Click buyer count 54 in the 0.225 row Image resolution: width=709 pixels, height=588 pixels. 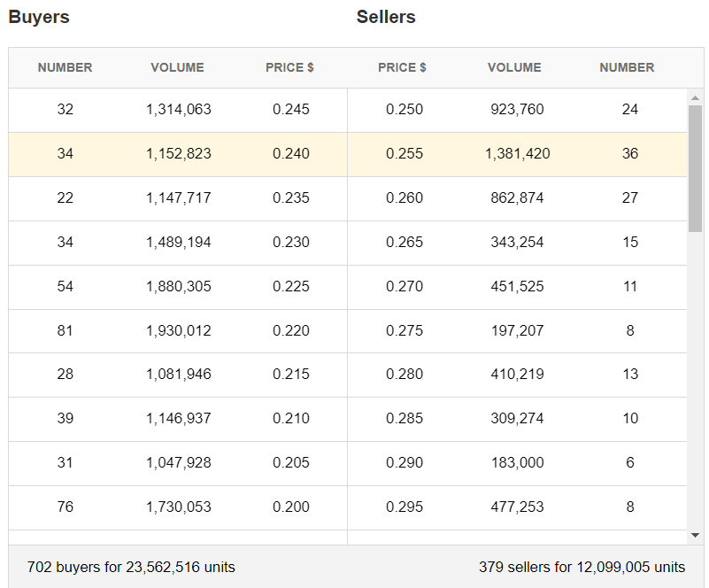coord(66,287)
